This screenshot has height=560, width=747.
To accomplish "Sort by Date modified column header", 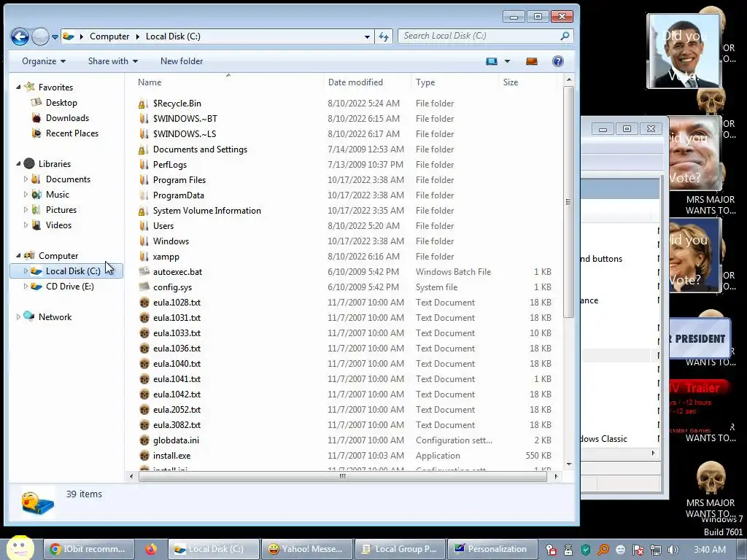I will pyautogui.click(x=367, y=82).
